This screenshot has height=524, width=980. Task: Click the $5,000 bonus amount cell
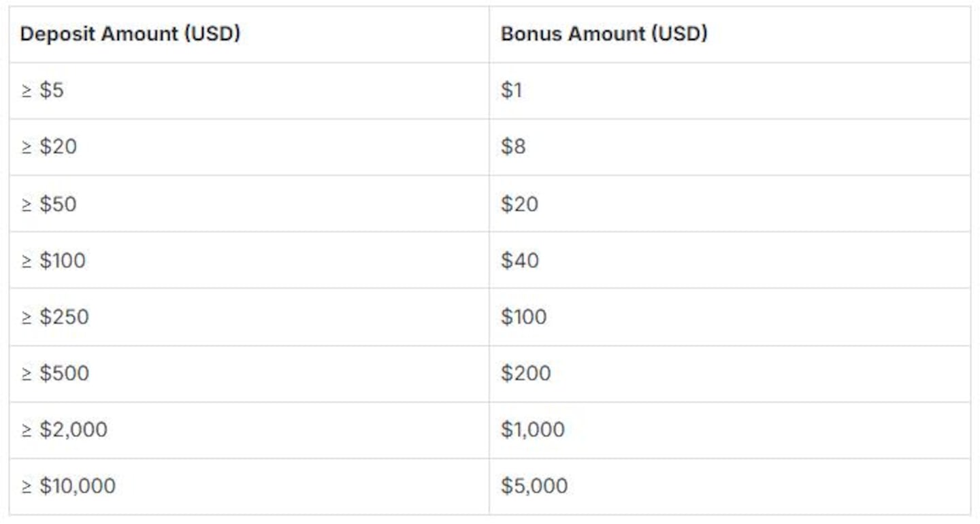[534, 486]
